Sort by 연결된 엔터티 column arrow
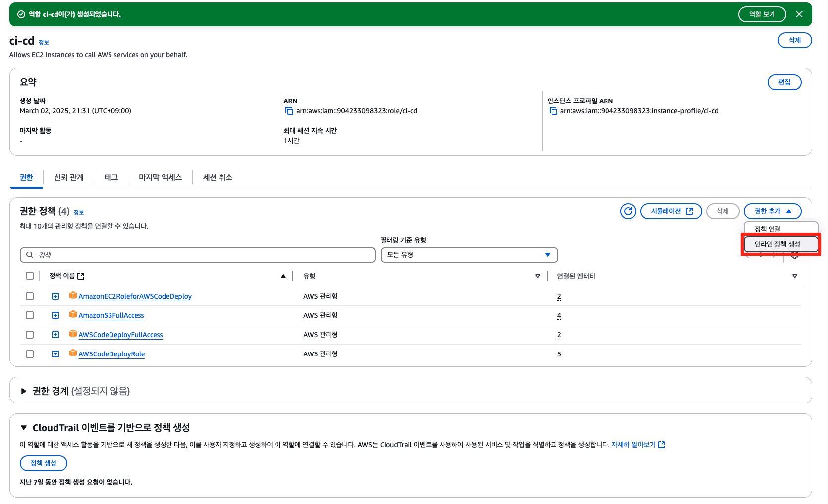828x504 pixels. pos(795,276)
